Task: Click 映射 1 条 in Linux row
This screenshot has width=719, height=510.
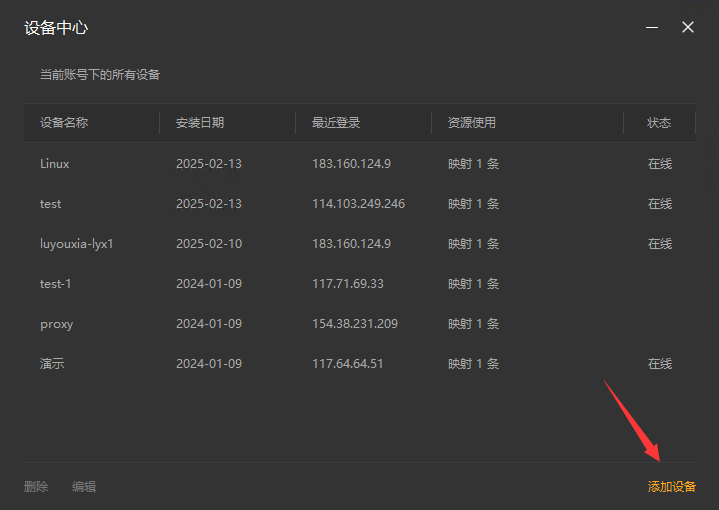Action: (x=474, y=164)
